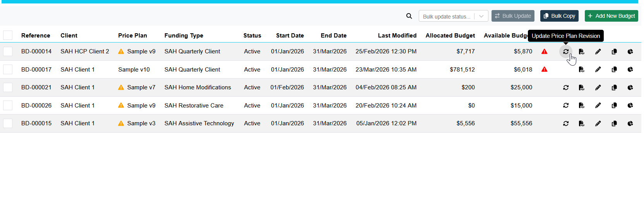The width and height of the screenshot is (644, 198).
Task: Sort by the Allocated Budget column header
Action: click(450, 36)
